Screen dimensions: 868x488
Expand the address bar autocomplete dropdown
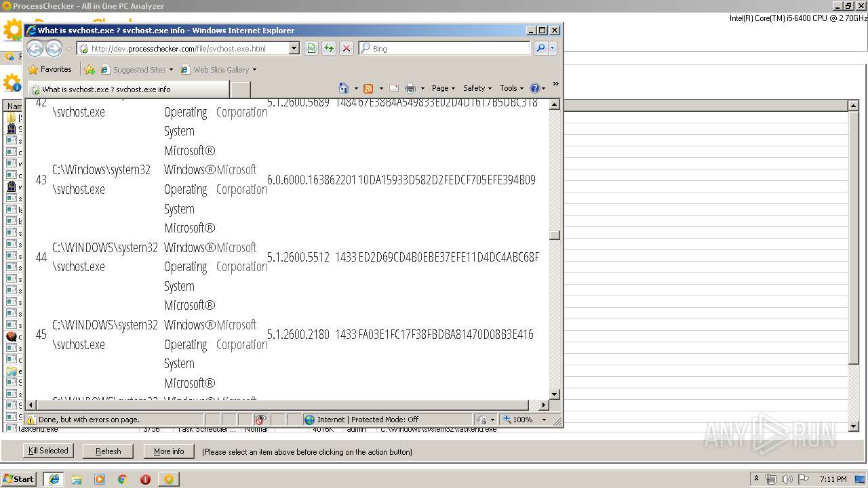[294, 48]
